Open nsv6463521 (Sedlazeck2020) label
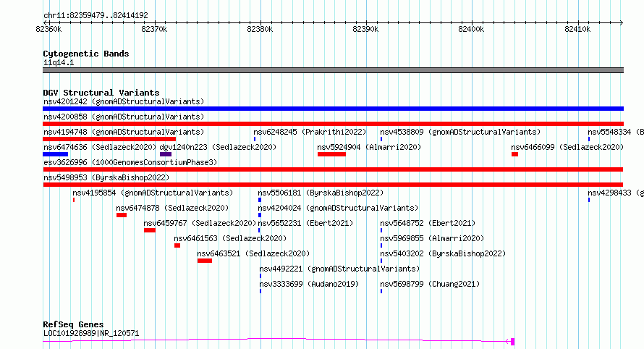 pos(253,253)
